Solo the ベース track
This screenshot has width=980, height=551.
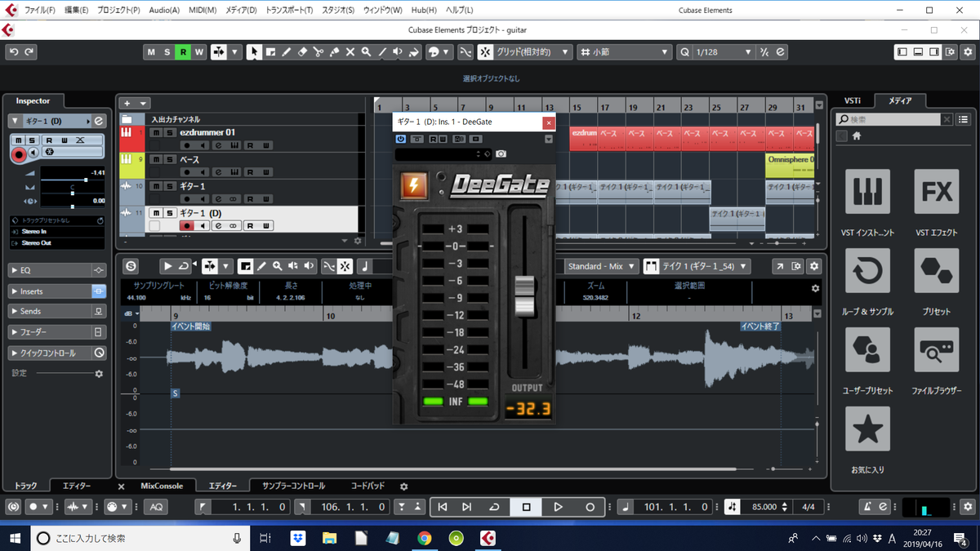169,160
